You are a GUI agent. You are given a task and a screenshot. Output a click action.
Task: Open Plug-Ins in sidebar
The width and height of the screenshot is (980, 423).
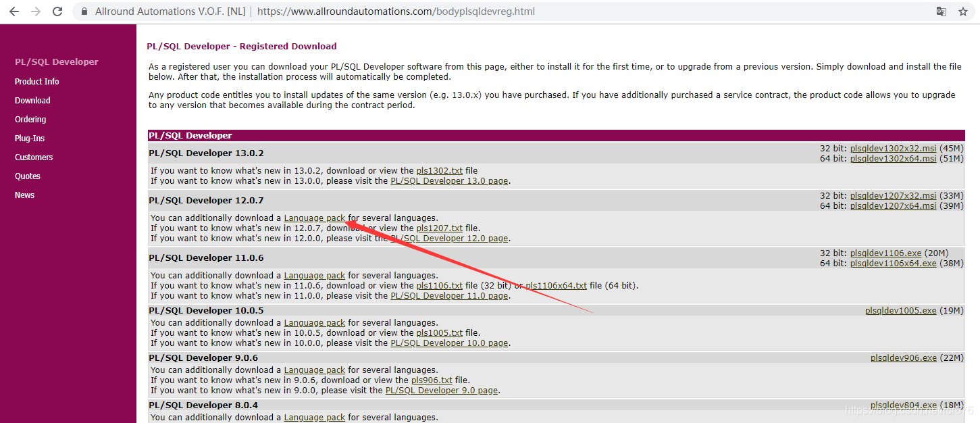[30, 139]
